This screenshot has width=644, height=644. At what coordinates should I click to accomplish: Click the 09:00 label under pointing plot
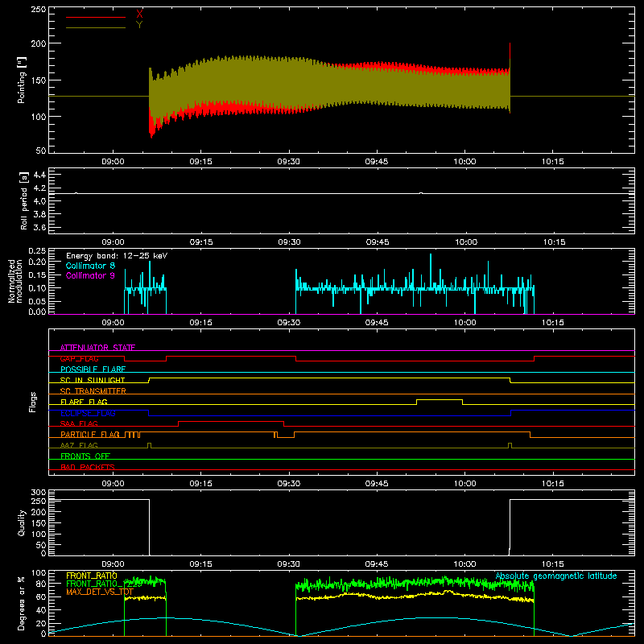[113, 162]
